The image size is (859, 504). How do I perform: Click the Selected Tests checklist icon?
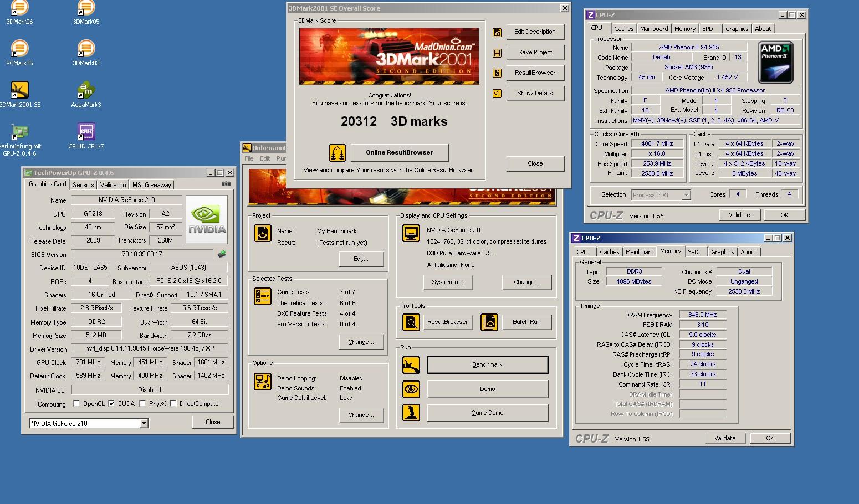(263, 296)
